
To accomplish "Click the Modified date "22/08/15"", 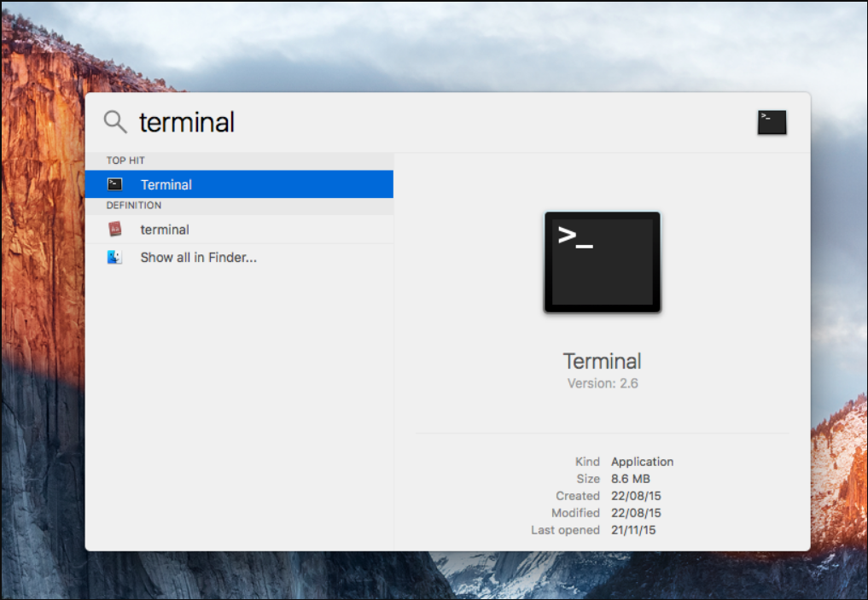I will (636, 513).
